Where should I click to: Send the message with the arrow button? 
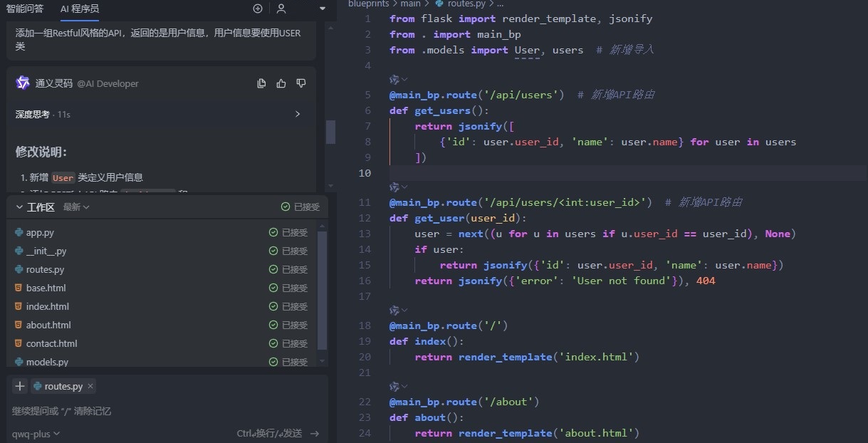[x=315, y=433]
